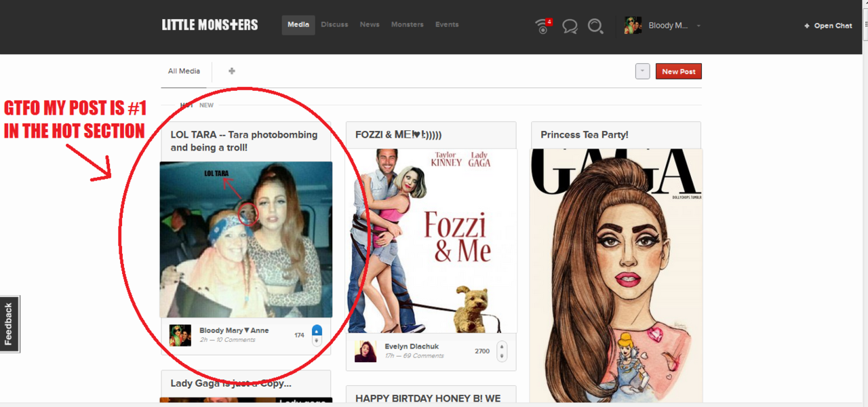868x407 pixels.
Task: Upvote the LOL TARA post
Action: click(317, 330)
